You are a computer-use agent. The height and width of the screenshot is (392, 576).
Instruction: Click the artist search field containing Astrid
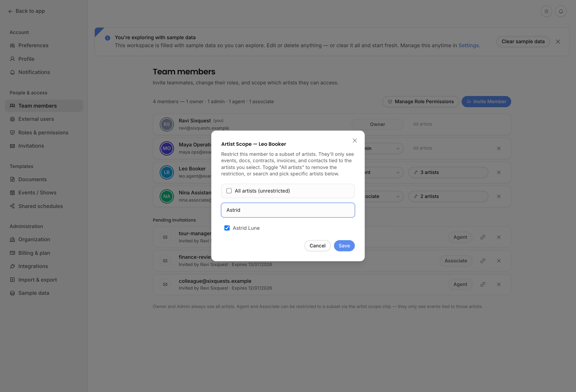coord(288,210)
